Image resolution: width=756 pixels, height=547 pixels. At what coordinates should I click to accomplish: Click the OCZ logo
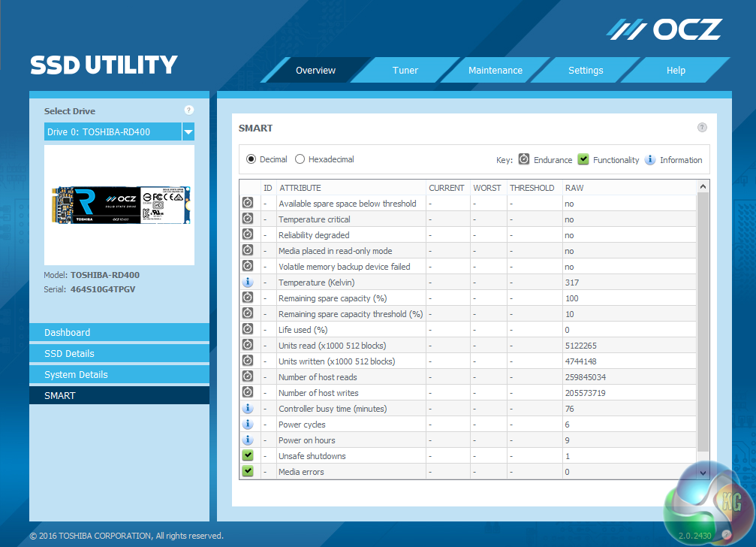coord(664,30)
